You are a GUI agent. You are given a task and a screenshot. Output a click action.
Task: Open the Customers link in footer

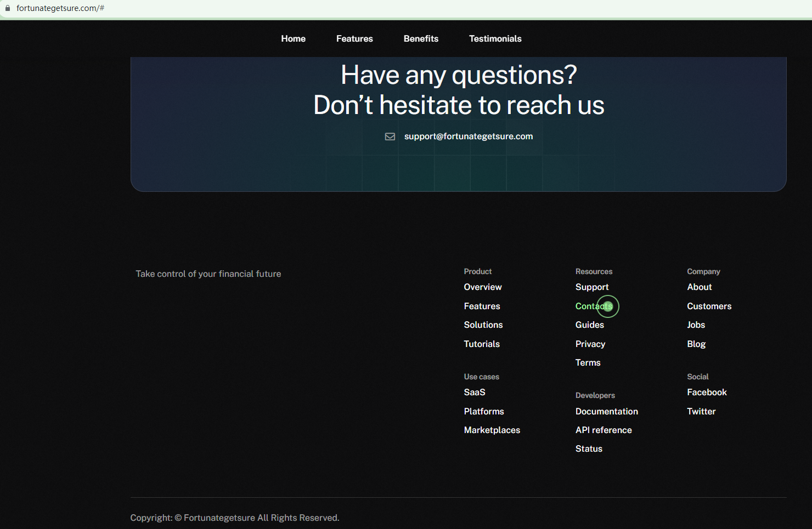tap(709, 306)
